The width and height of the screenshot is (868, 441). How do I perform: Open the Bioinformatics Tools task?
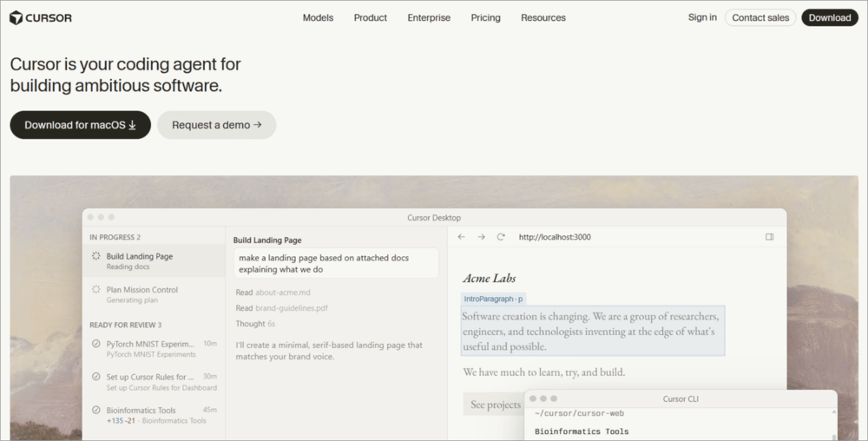tap(154, 415)
